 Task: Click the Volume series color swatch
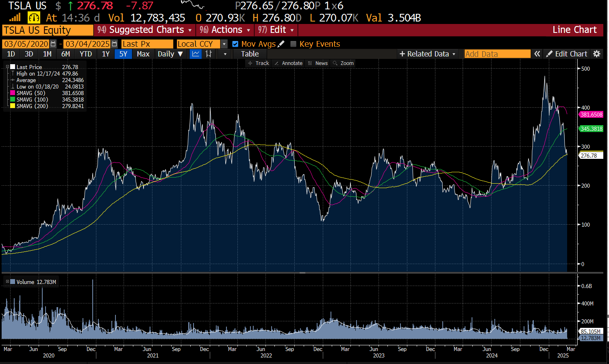(13, 282)
